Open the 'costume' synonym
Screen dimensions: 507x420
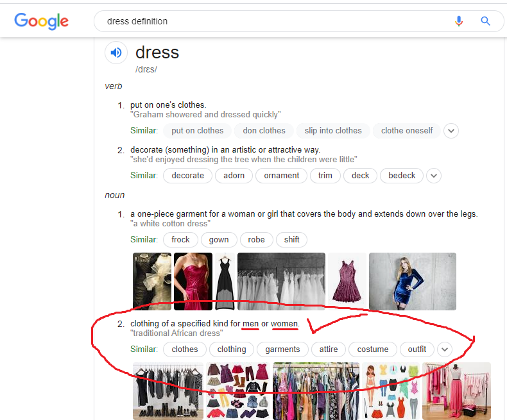(x=373, y=349)
